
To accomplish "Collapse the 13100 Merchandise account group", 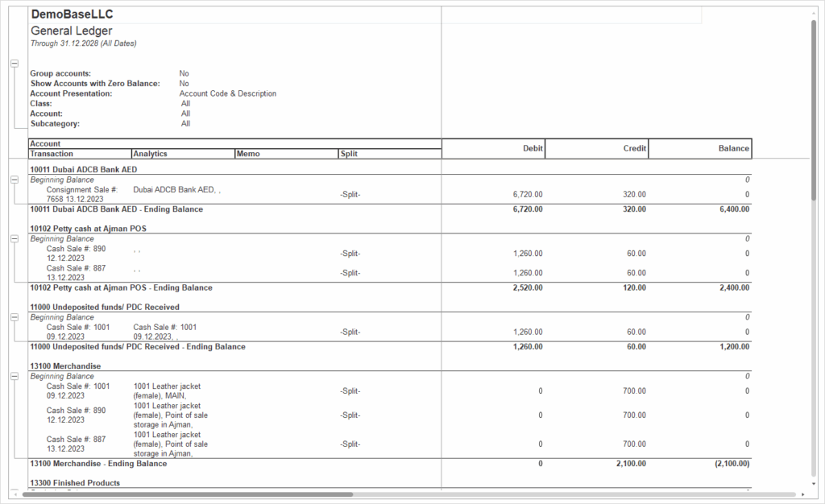I will click(x=14, y=377).
